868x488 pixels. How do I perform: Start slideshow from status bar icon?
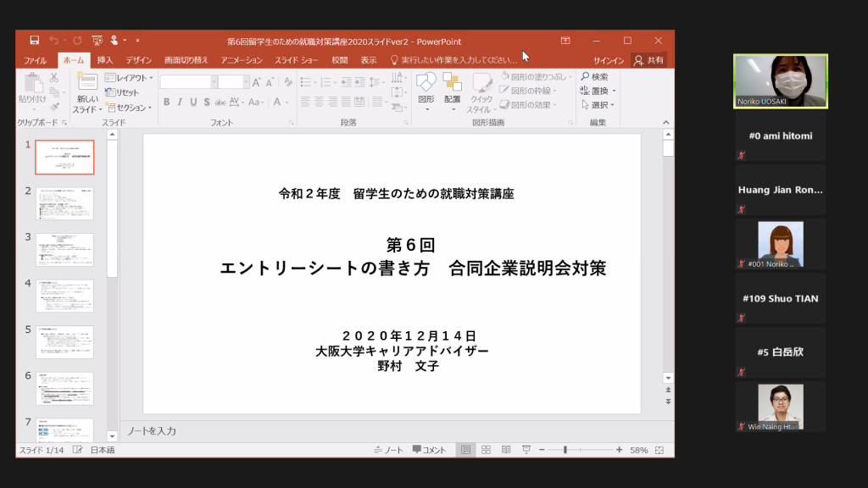tap(526, 450)
